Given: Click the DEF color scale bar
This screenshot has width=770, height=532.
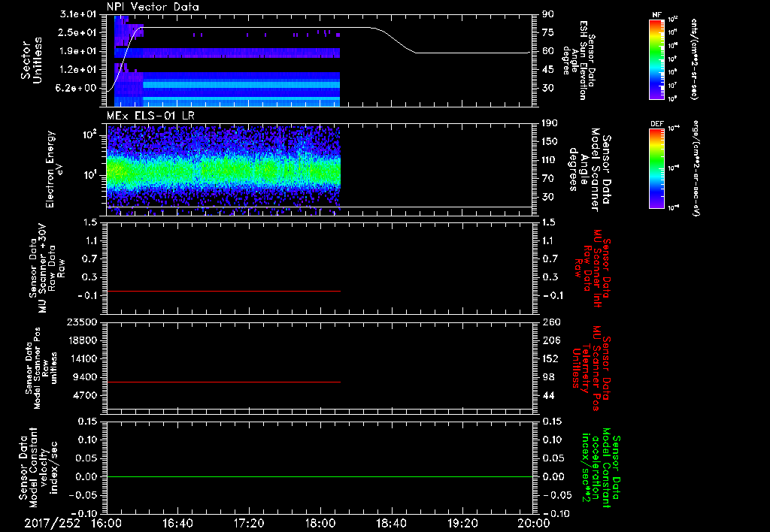Looking at the screenshot, I should coord(656,168).
